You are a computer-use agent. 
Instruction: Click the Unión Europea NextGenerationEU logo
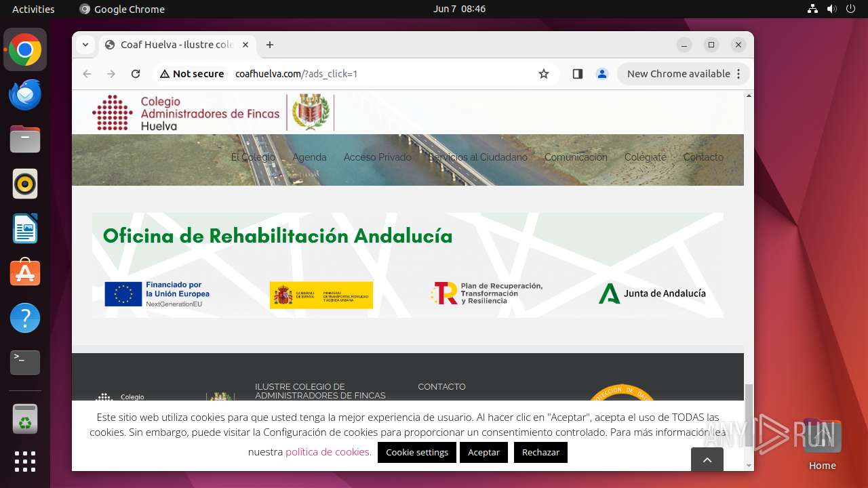coord(157,295)
